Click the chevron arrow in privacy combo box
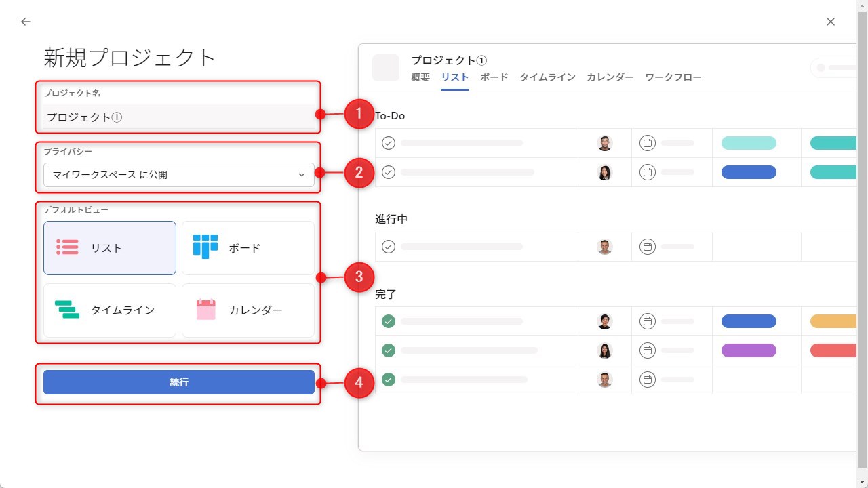The width and height of the screenshot is (868, 488). [302, 175]
